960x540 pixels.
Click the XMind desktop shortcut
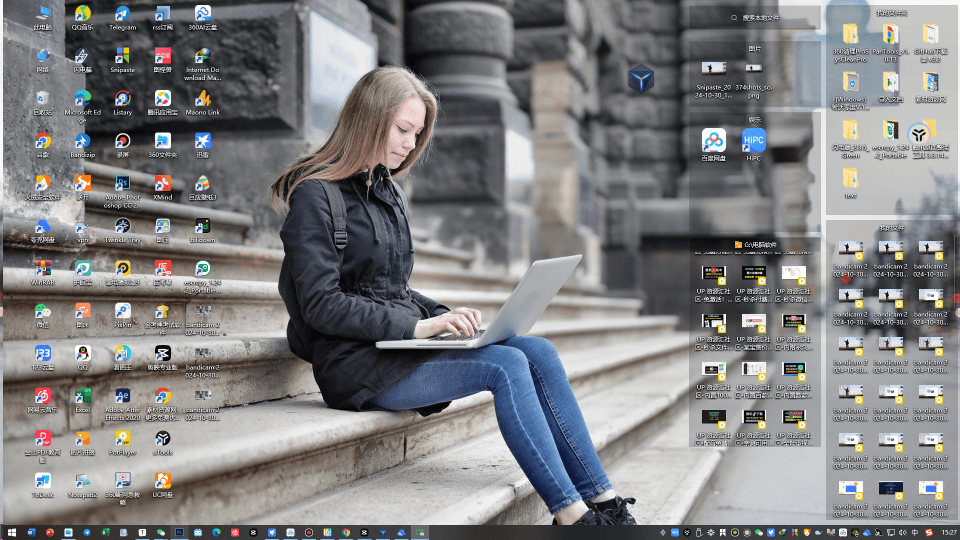point(162,183)
